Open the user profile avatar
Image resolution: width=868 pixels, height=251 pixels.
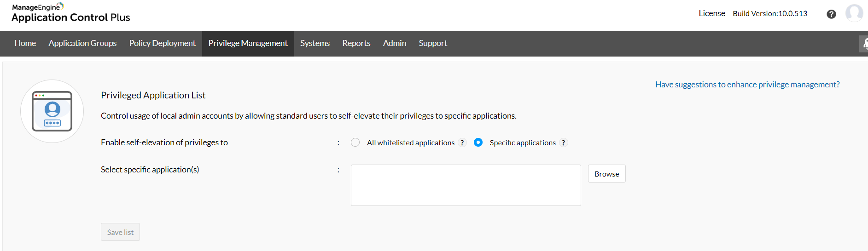[854, 13]
